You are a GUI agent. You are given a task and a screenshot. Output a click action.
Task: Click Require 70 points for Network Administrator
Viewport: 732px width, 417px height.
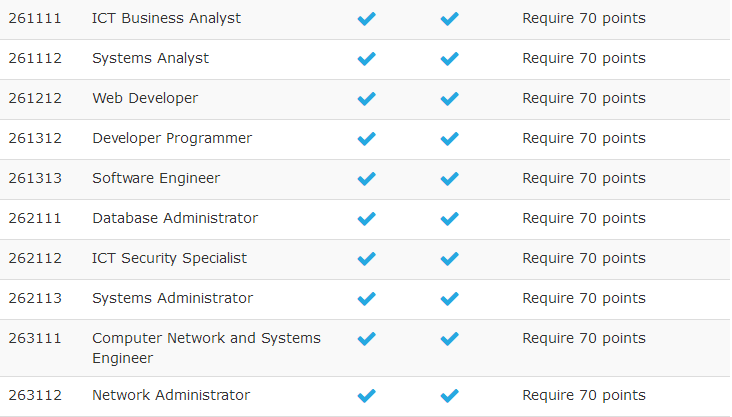pos(584,395)
